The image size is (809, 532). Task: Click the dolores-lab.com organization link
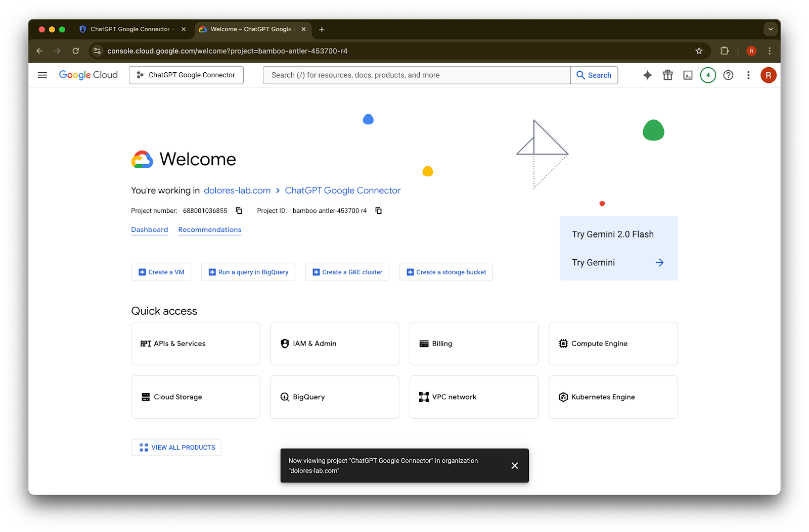[237, 190]
